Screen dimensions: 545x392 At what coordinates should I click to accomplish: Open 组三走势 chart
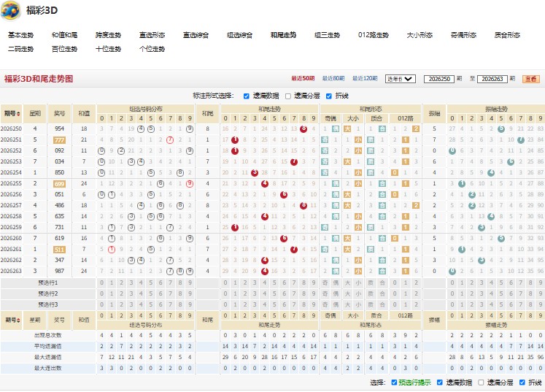tap(328, 35)
